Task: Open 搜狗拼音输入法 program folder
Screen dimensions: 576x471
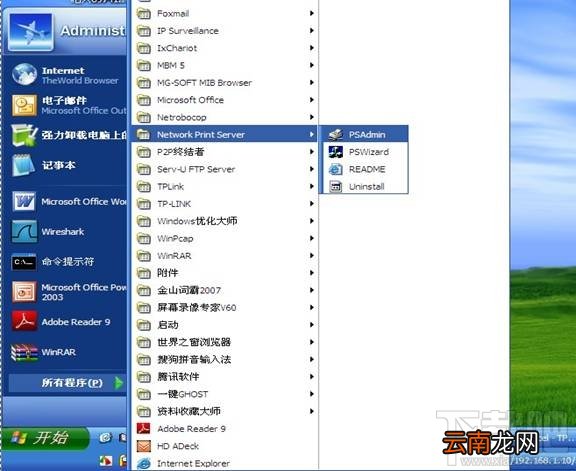Action: click(224, 359)
